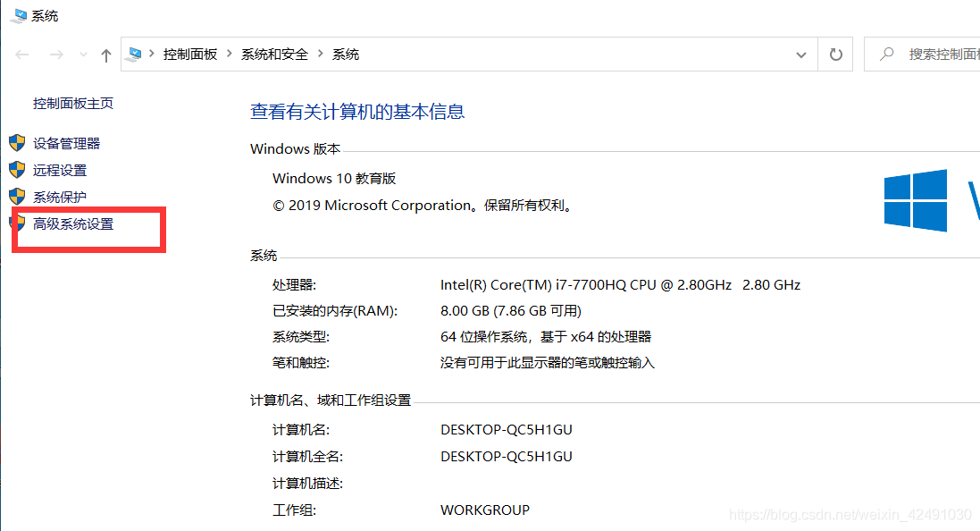Open 远程设置
The height and width of the screenshot is (531, 980).
point(59,170)
